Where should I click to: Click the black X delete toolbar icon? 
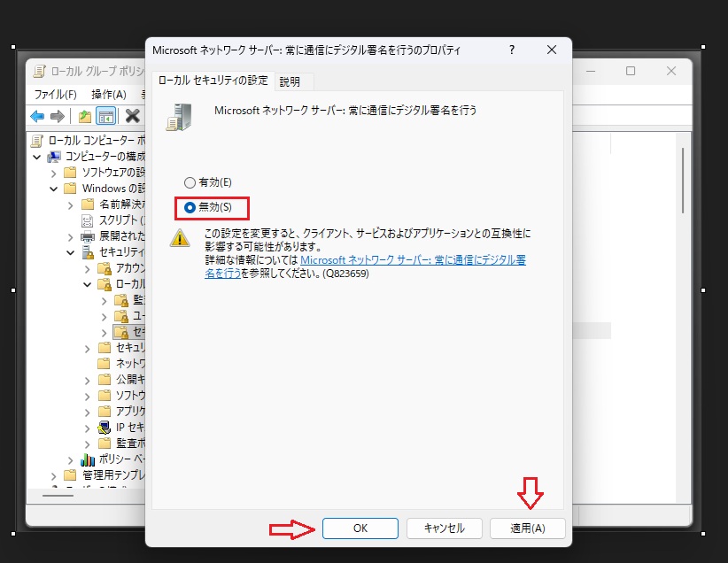[x=133, y=116]
